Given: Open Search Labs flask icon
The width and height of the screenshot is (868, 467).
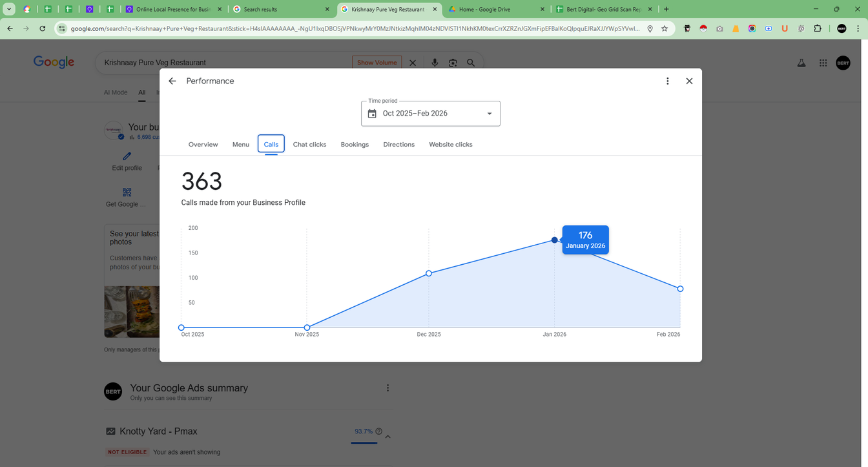Looking at the screenshot, I should click(x=801, y=63).
